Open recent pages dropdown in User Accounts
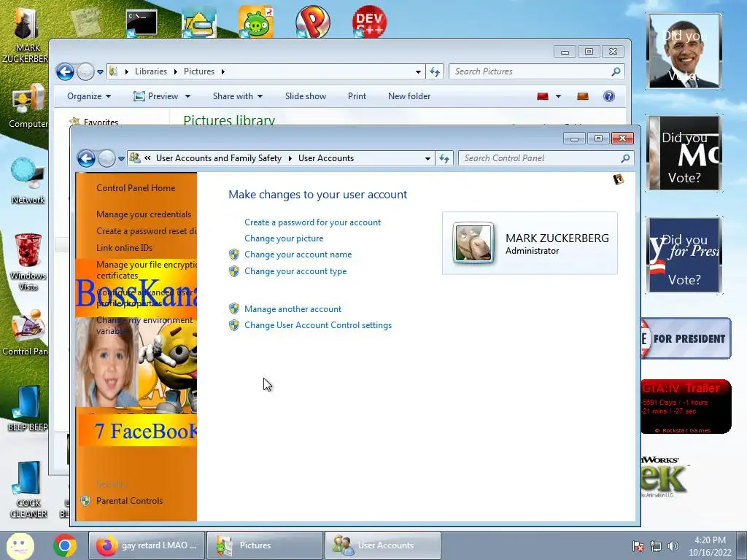Viewport: 747px width, 560px height. [x=122, y=158]
